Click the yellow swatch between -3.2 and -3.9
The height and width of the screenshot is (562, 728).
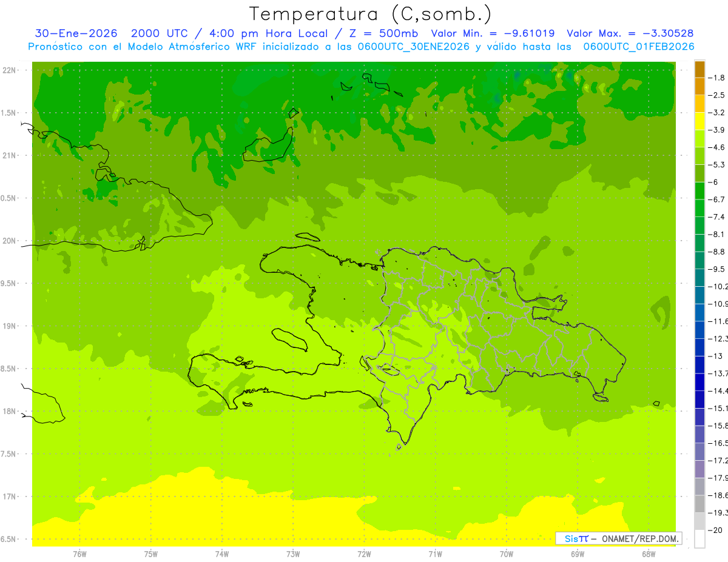tap(699, 121)
